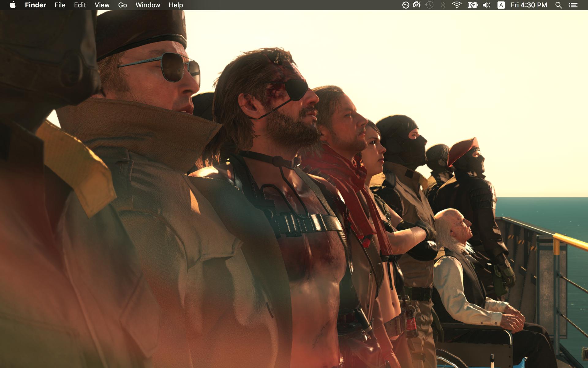Click the circular wave status icon

pyautogui.click(x=405, y=5)
